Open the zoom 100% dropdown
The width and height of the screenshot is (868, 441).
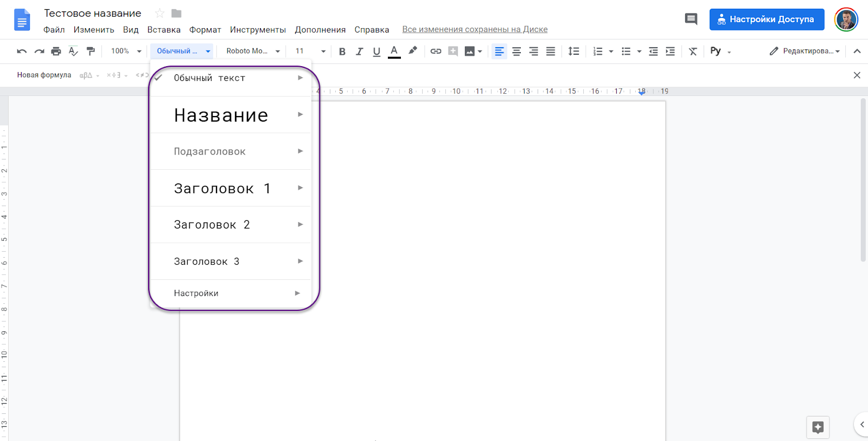point(126,51)
